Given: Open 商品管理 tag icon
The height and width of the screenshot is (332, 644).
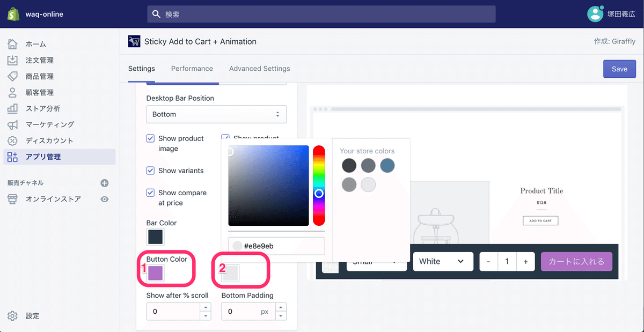Looking at the screenshot, I should point(13,76).
